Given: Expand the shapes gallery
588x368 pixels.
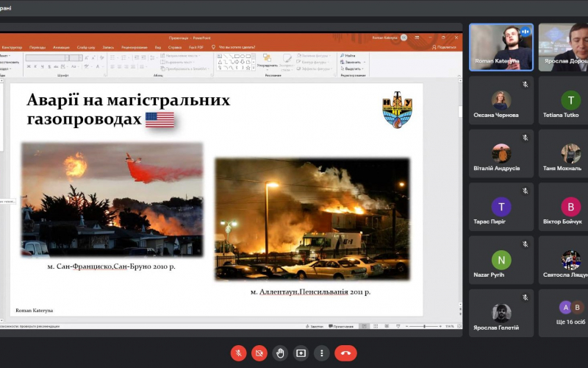Looking at the screenshot, I should point(254,68).
